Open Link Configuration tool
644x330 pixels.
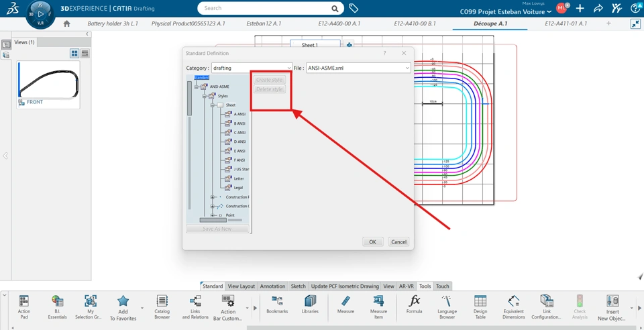click(x=546, y=307)
